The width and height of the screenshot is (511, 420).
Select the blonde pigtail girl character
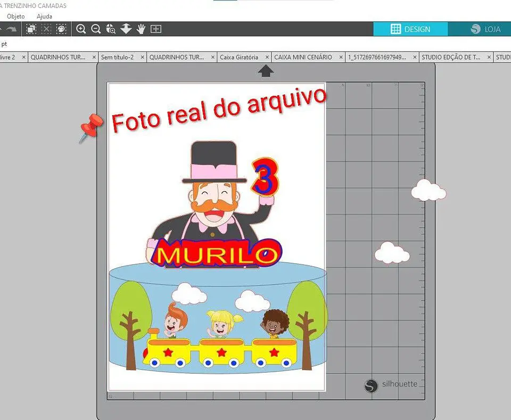click(x=224, y=324)
